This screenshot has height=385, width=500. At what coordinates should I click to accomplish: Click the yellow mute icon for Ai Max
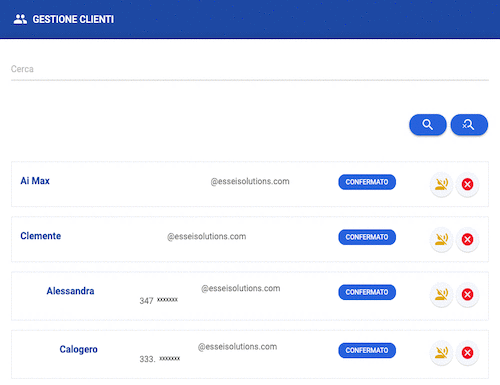(441, 184)
